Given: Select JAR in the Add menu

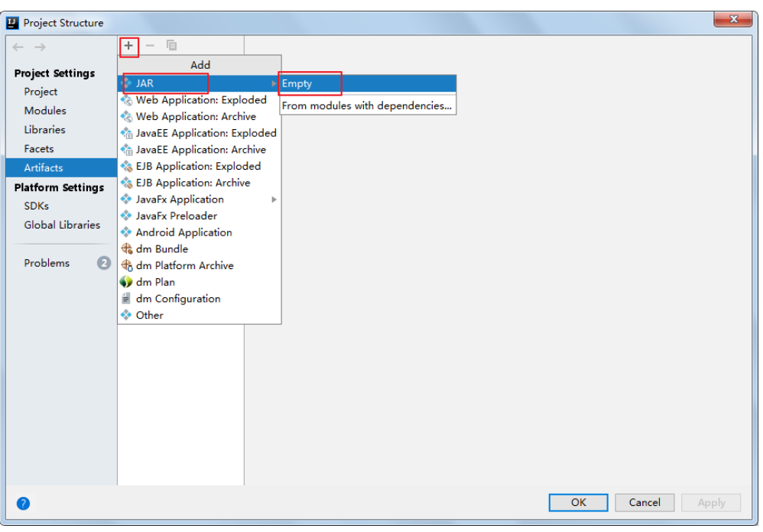Looking at the screenshot, I should point(200,83).
